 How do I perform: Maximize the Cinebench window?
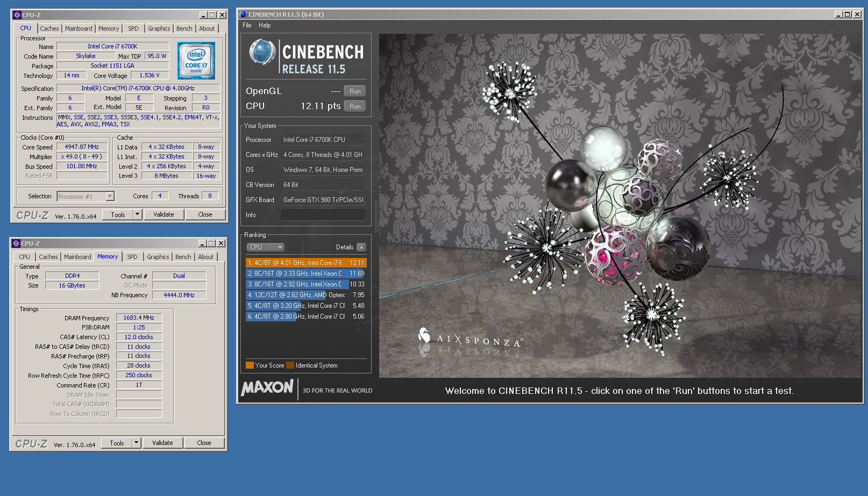[x=848, y=15]
